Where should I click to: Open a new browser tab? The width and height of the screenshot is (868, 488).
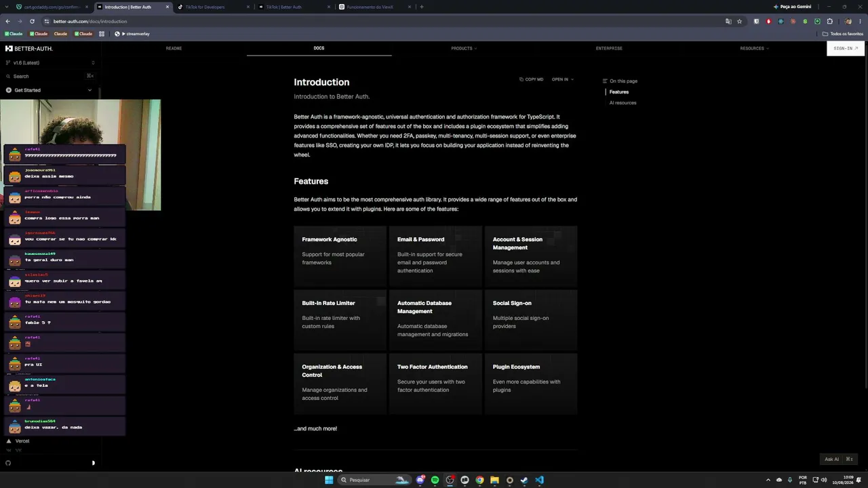(422, 7)
